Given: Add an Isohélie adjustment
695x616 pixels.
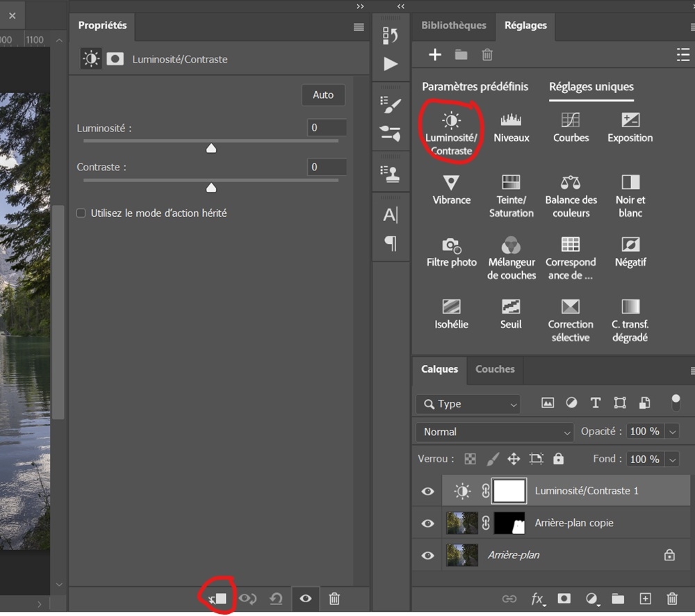Looking at the screenshot, I should click(x=451, y=314).
